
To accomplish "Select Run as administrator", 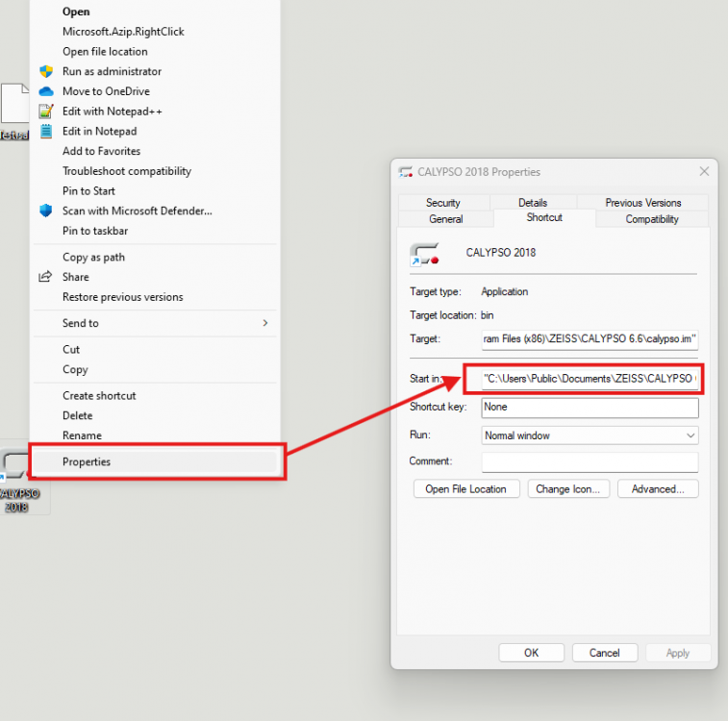I will (x=112, y=71).
